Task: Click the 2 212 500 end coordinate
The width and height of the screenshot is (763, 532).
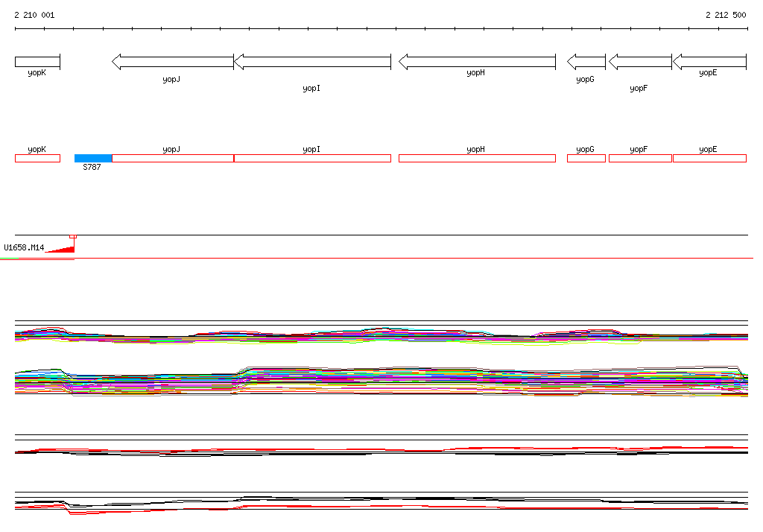Action: (x=726, y=15)
